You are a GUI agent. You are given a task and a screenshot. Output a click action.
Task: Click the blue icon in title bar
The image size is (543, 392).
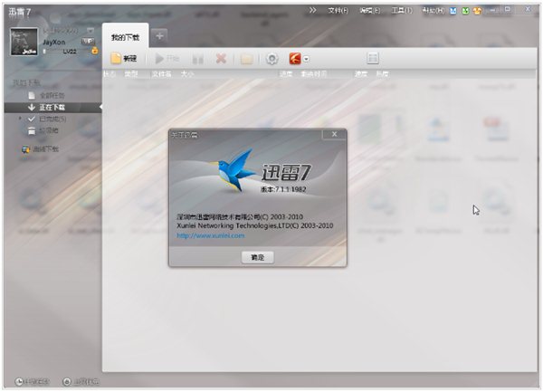click(453, 11)
